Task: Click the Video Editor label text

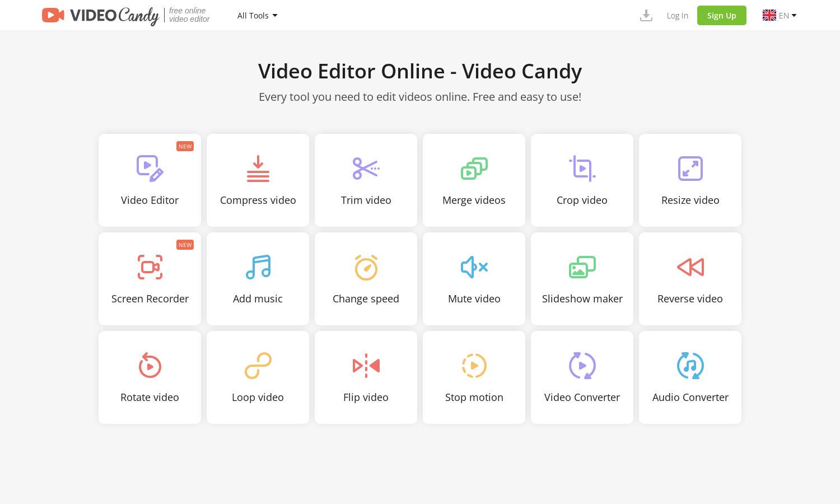Action: [150, 200]
